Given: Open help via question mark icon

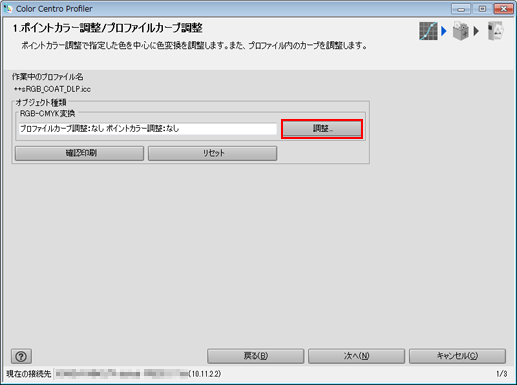Looking at the screenshot, I should point(21,356).
